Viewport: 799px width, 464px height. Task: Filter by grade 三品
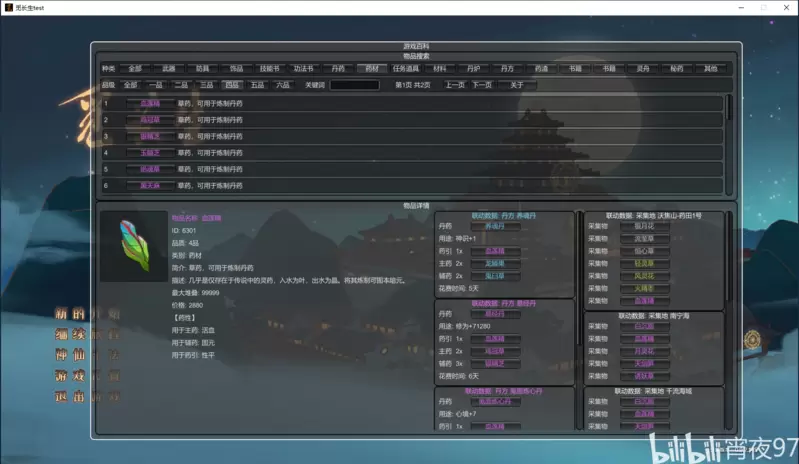tap(206, 85)
